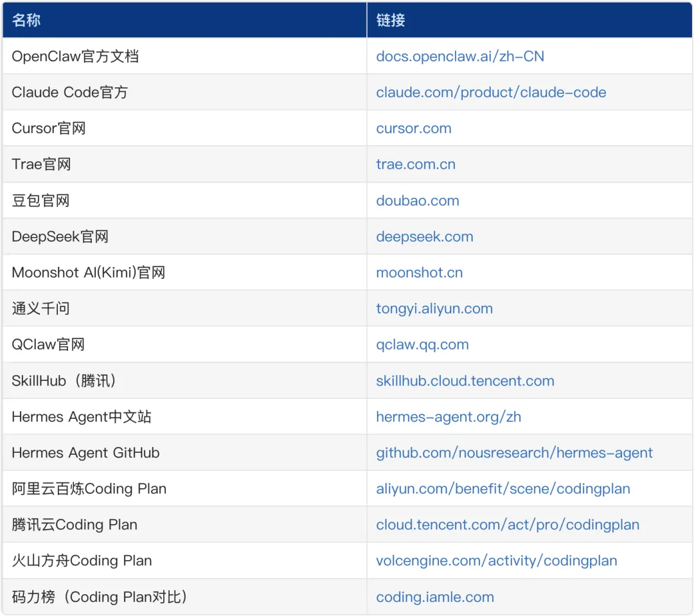Select the 链接 column header
This screenshot has width=694, height=616.
[x=529, y=20]
